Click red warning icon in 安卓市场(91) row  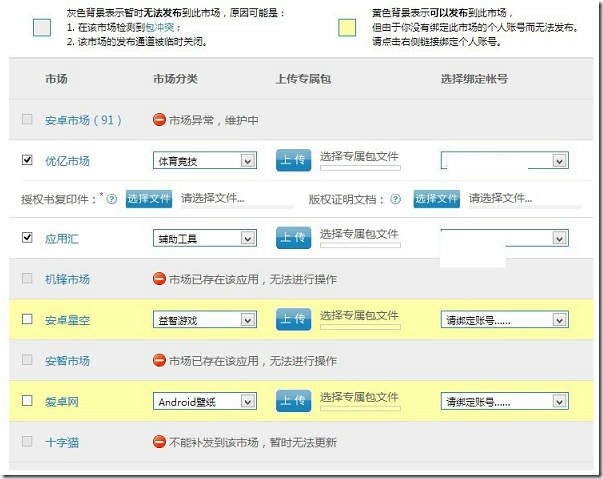click(x=159, y=120)
